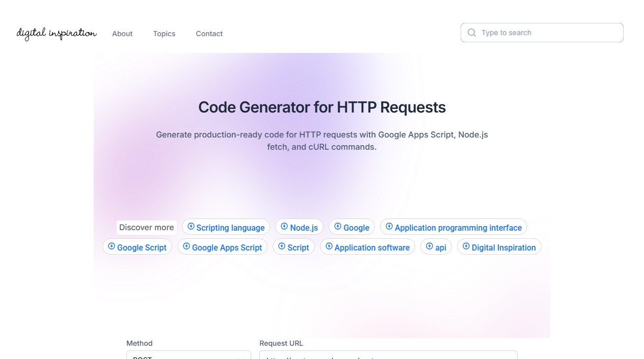This screenshot has width=644, height=359.
Task: Click the search magnifier icon
Action: pyautogui.click(x=471, y=32)
